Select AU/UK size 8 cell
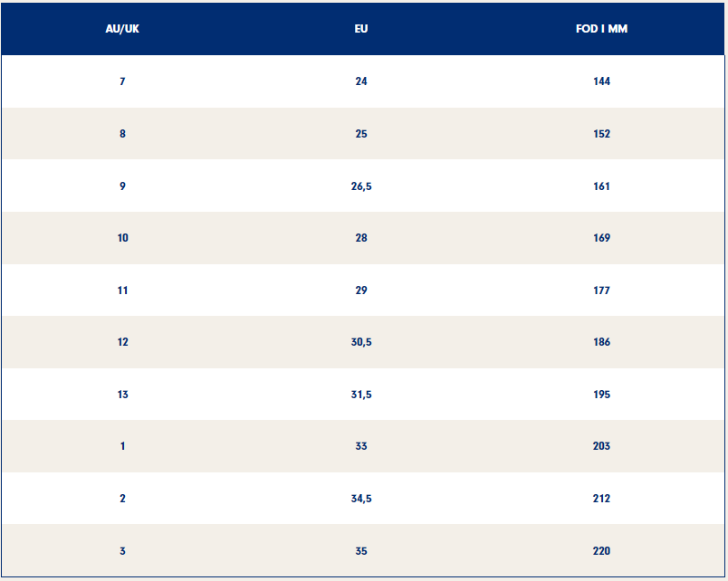This screenshot has height=581, width=728. coord(122,134)
